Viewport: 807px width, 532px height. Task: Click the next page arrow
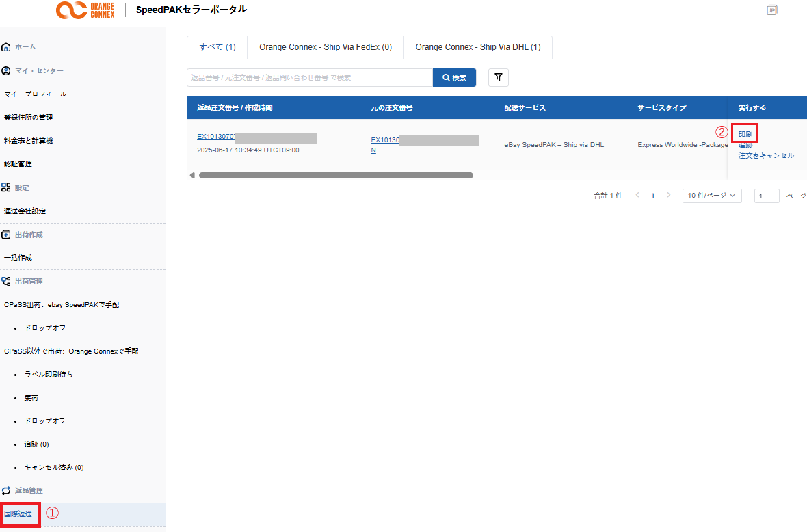[669, 195]
